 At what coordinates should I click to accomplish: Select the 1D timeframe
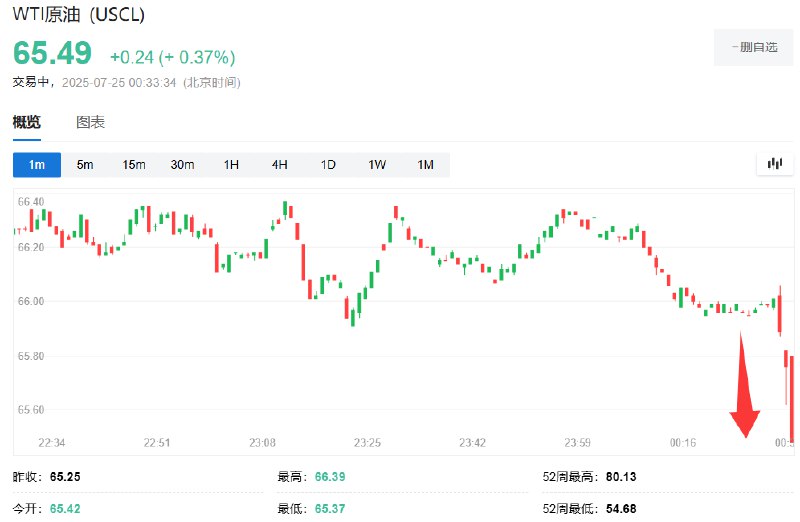pyautogui.click(x=328, y=165)
